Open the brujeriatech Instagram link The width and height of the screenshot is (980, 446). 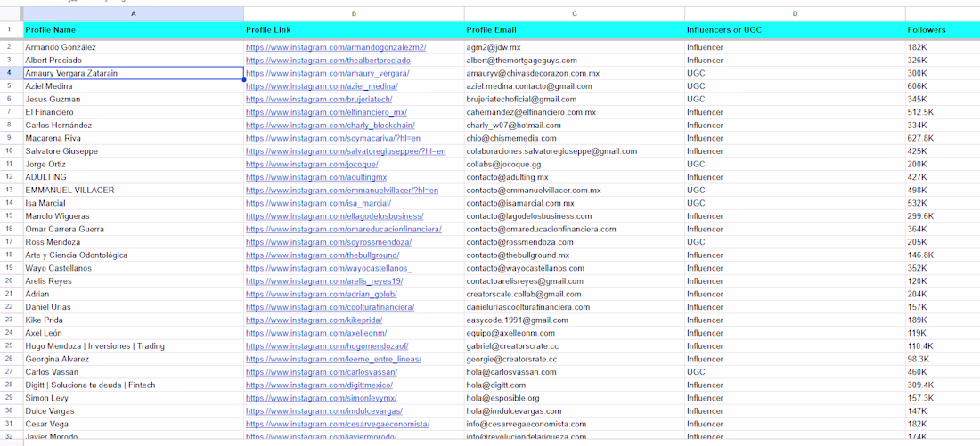319,100
